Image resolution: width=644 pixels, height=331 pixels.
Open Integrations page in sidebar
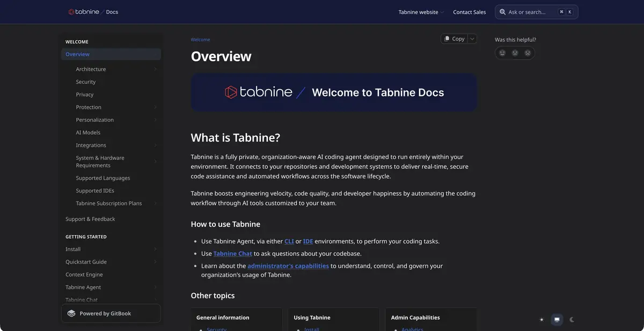click(x=91, y=145)
